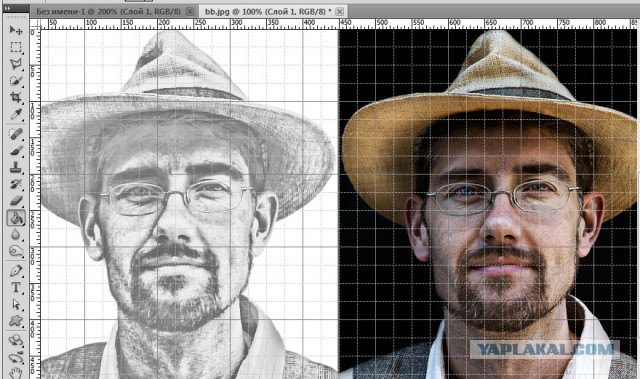Select the Eraser tool

(x=16, y=201)
